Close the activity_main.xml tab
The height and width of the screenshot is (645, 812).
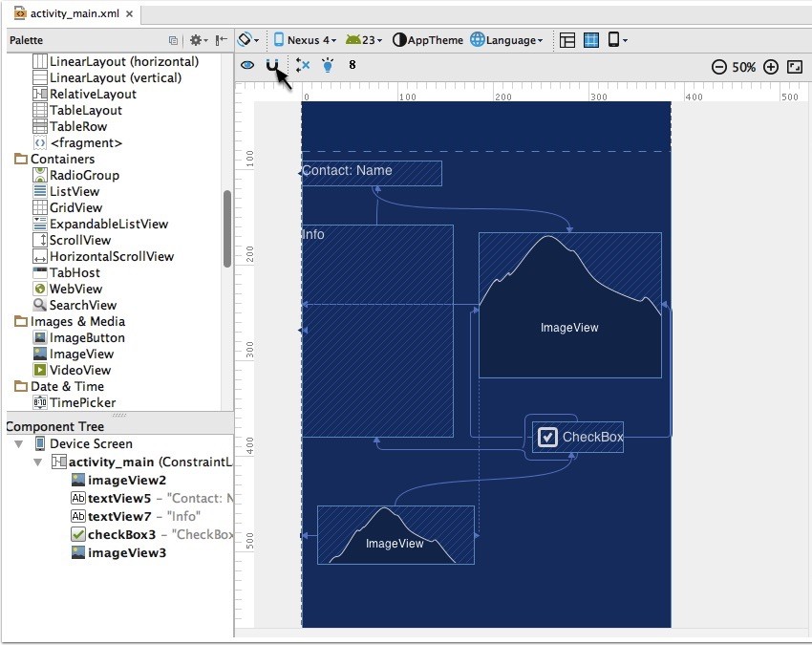click(x=130, y=14)
